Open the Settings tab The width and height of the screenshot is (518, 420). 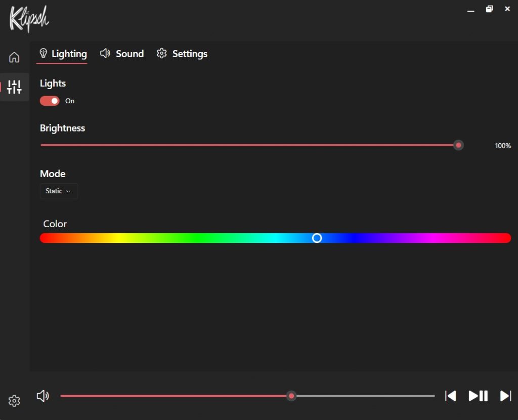[x=182, y=54]
